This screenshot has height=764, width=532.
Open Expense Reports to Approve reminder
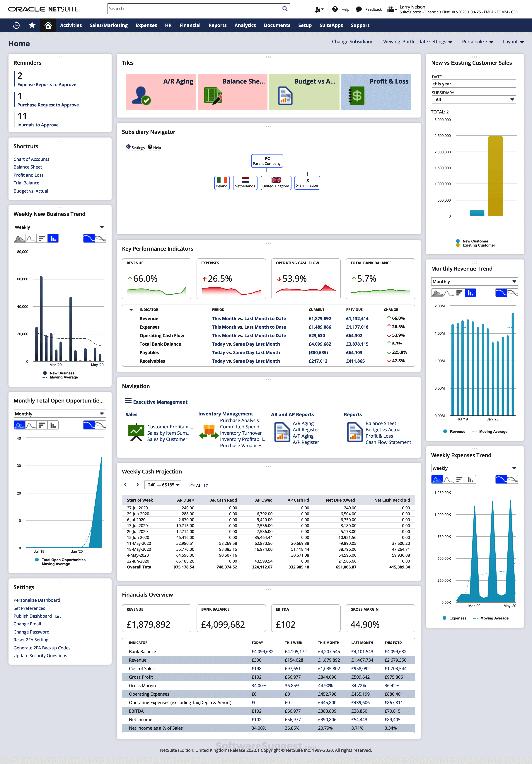pos(47,84)
